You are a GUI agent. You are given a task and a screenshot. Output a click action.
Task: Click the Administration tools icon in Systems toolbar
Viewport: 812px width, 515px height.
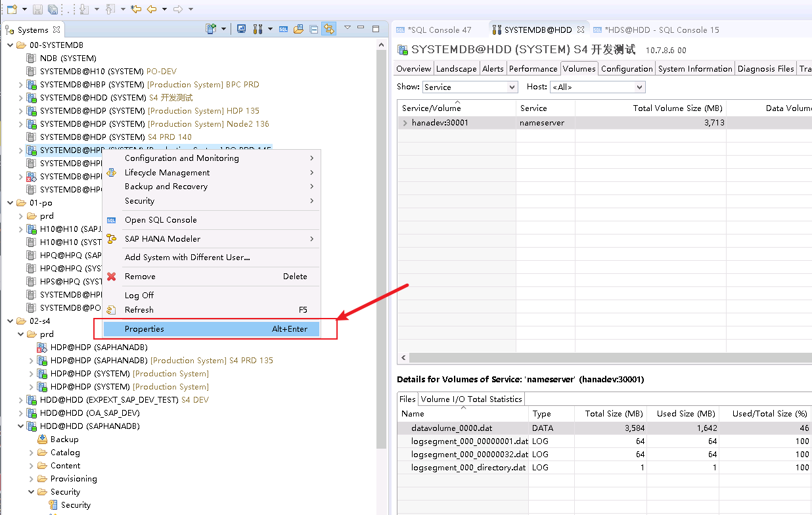click(257, 29)
